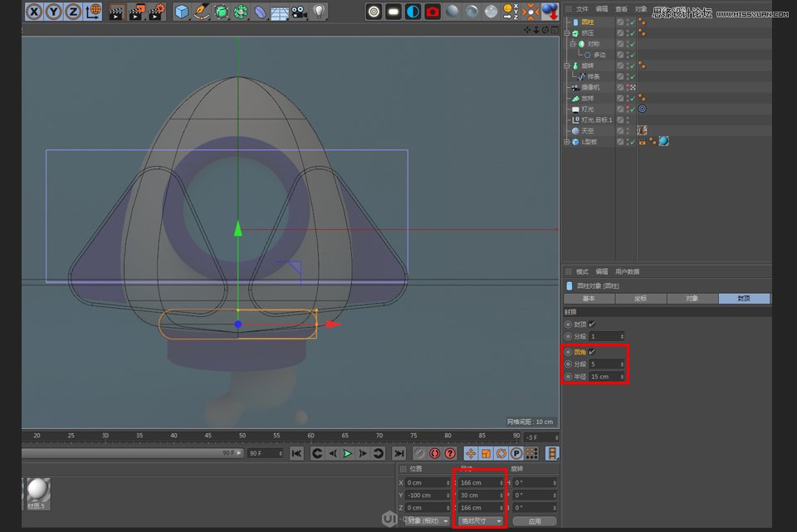Disable the 圆角 checkbox in 封顶 settings
Viewport: 797px width, 532px height.
click(592, 351)
